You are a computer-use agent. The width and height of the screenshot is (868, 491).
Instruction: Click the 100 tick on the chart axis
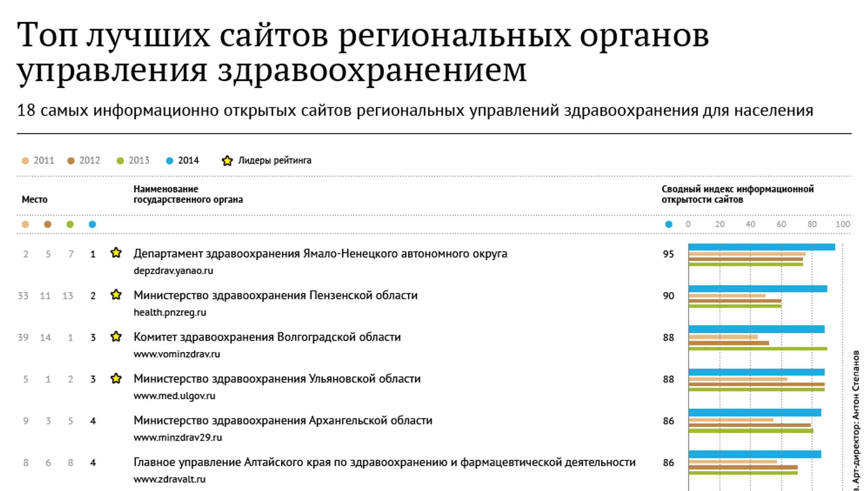(x=843, y=224)
